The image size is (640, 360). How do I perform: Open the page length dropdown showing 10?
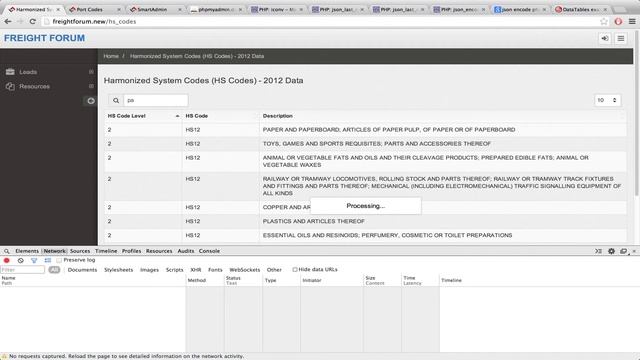click(607, 100)
